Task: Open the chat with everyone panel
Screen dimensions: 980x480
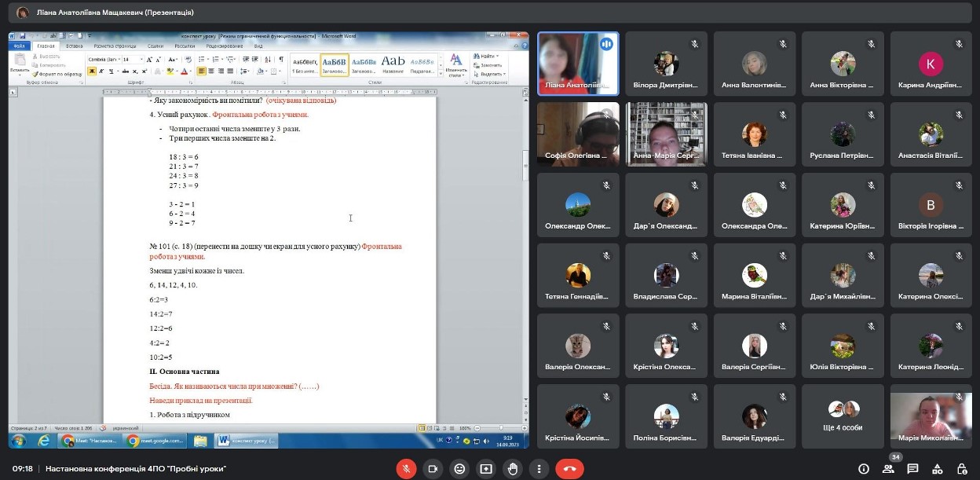Action: coord(912,469)
